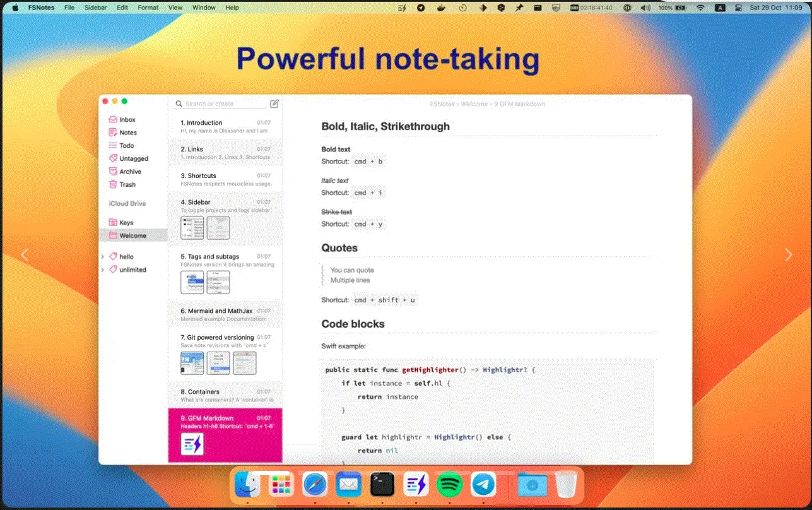Screen dimensions: 812x510
Task: Open note 8. Containers
Action: 225,395
